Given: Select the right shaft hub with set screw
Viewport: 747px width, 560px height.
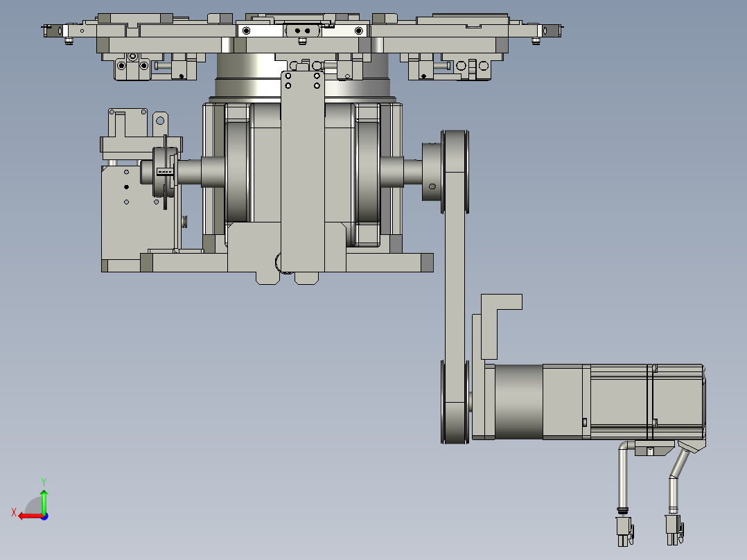Looking at the screenshot, I should 432,172.
